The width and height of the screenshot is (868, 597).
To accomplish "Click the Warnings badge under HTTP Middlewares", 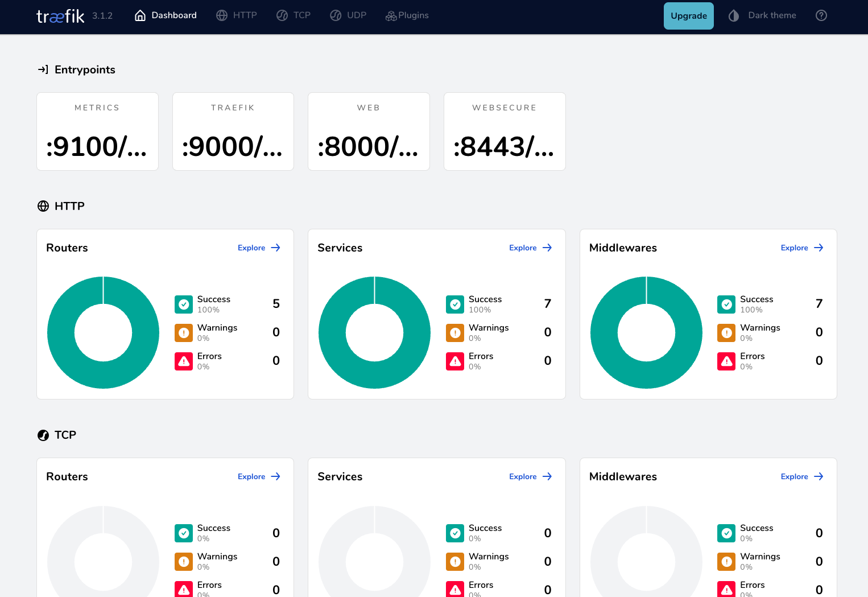I will click(726, 333).
